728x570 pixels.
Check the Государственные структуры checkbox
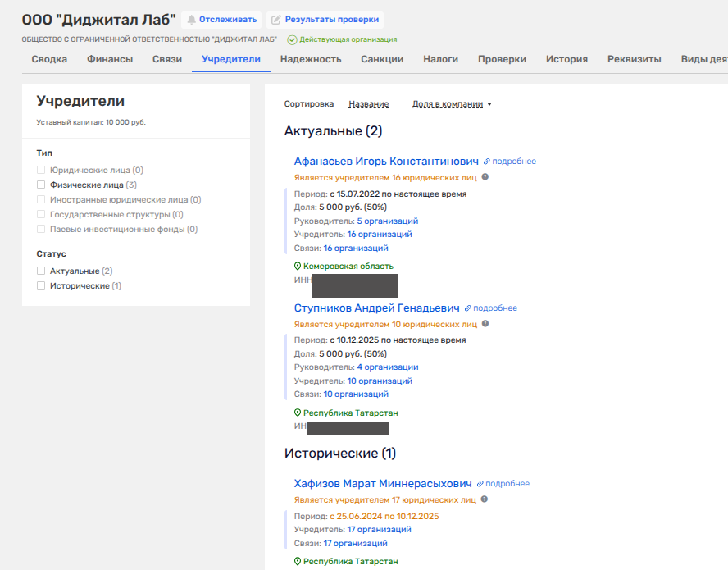[41, 215]
